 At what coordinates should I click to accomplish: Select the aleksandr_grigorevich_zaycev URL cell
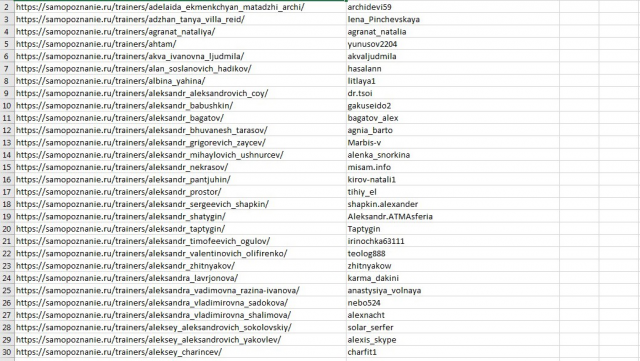[x=180, y=143]
